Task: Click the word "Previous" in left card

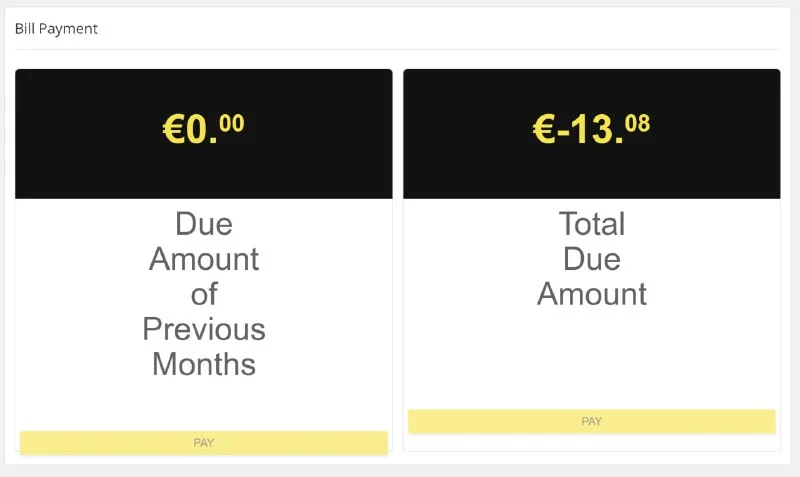Action: click(204, 329)
